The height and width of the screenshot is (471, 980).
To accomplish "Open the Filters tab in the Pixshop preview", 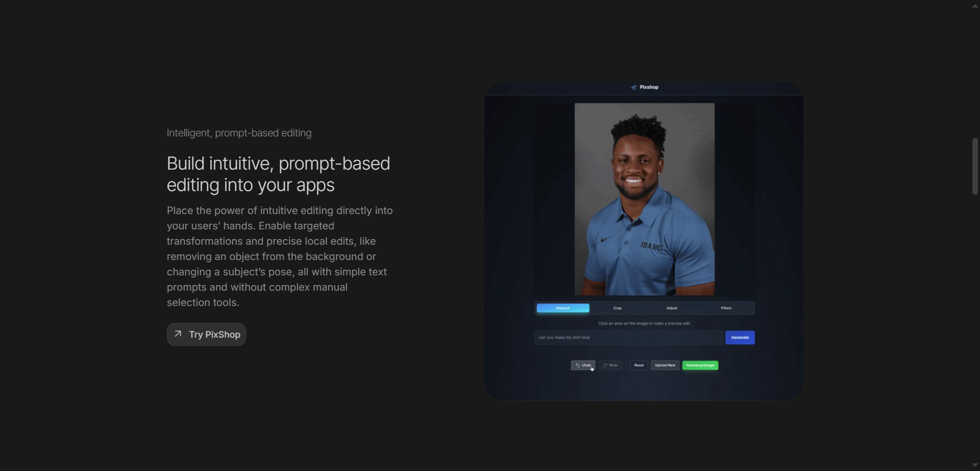I will [x=726, y=308].
